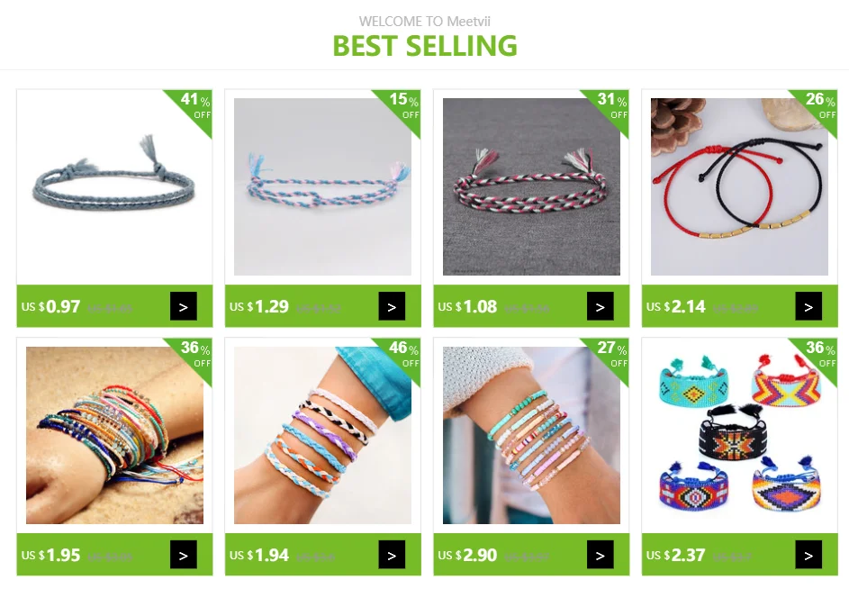Open the stacked beaded bracelets on sand image
The image size is (849, 616).
[114, 435]
